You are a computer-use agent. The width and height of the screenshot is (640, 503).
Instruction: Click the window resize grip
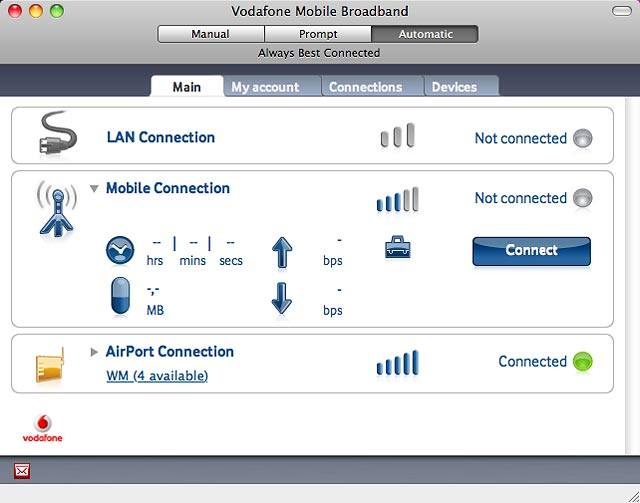pyautogui.click(x=632, y=495)
